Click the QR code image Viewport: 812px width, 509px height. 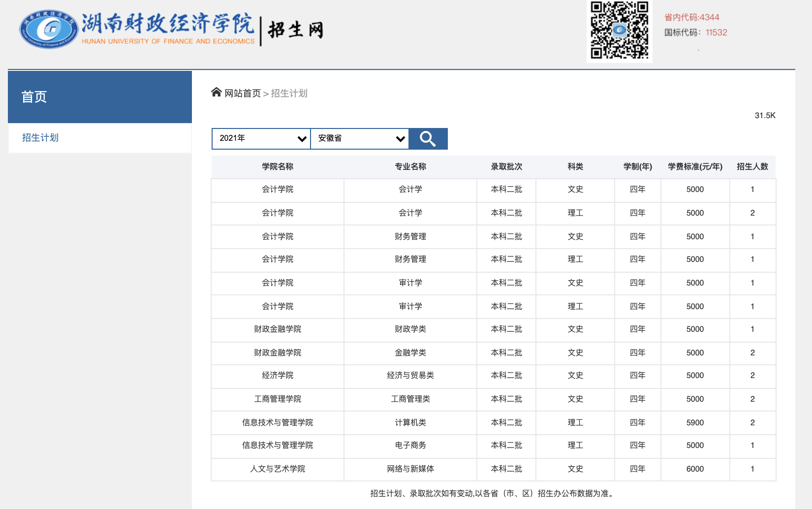tap(619, 31)
